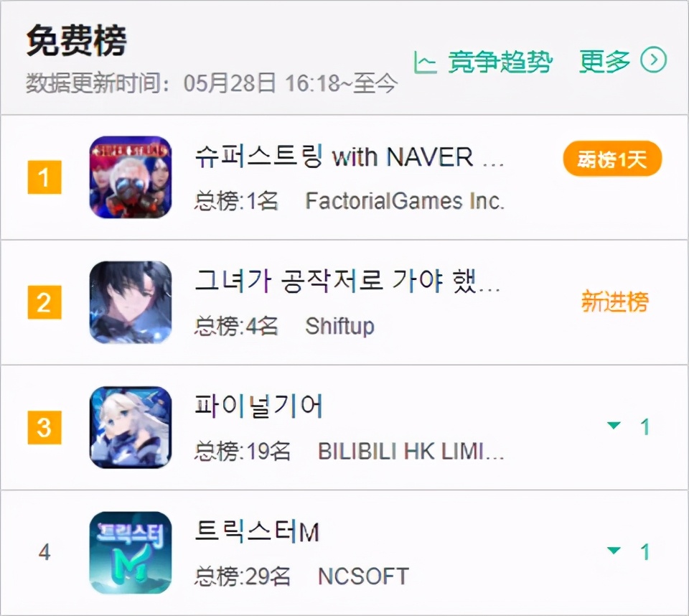Open the Shiftup game icon ranked second
This screenshot has height=616, width=689.
pyautogui.click(x=131, y=302)
